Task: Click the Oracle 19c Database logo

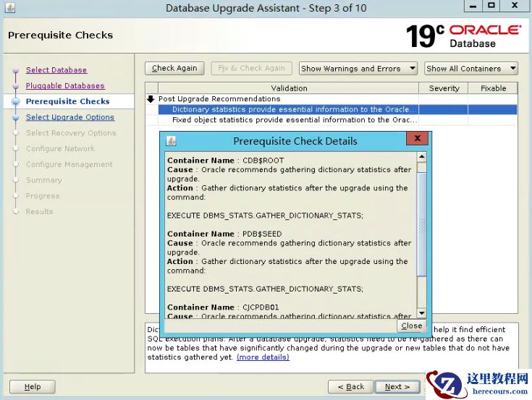Action: coord(463,36)
